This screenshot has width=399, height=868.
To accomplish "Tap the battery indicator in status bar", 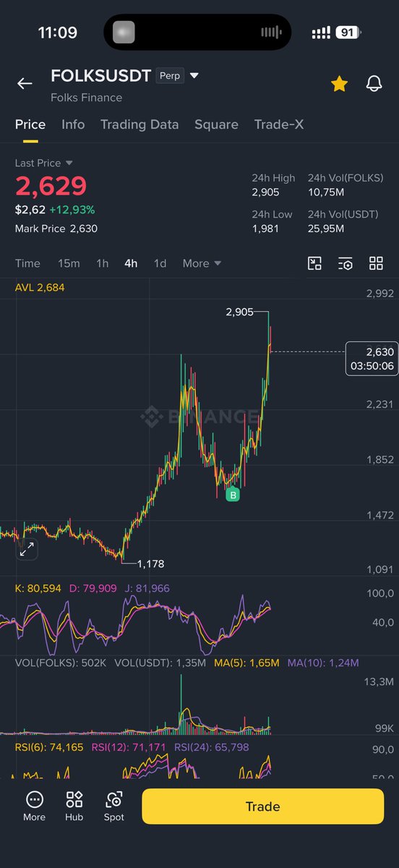I will (x=348, y=33).
